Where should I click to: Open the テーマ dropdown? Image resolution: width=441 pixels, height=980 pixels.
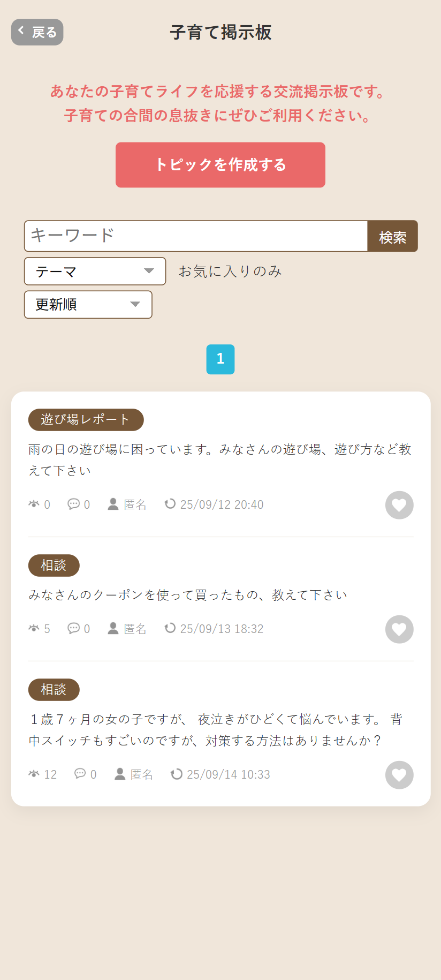95,271
